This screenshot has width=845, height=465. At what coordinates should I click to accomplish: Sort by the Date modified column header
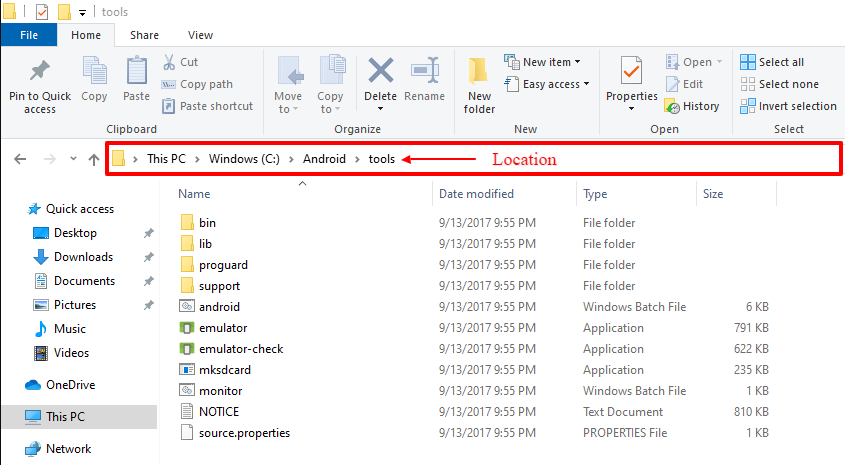click(x=476, y=194)
